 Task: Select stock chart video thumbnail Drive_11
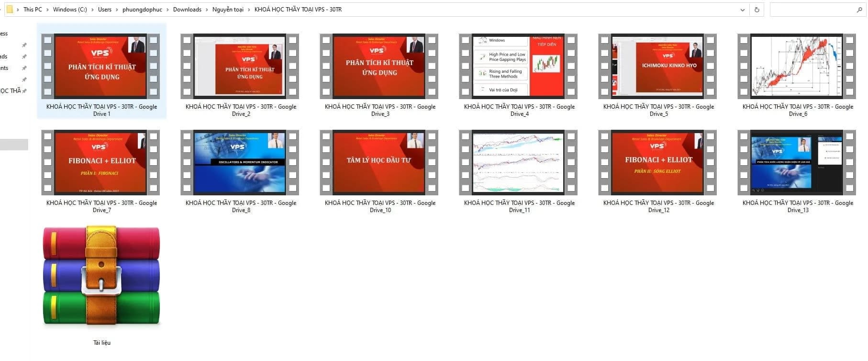(518, 162)
